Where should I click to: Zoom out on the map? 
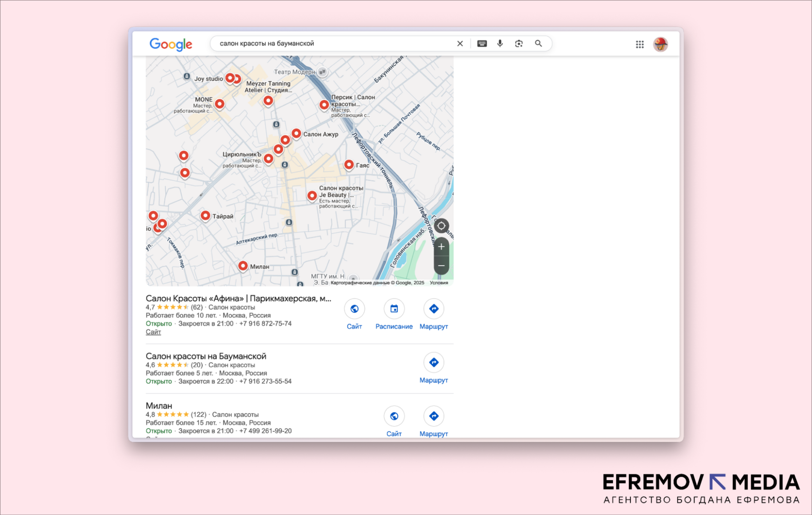[441, 265]
